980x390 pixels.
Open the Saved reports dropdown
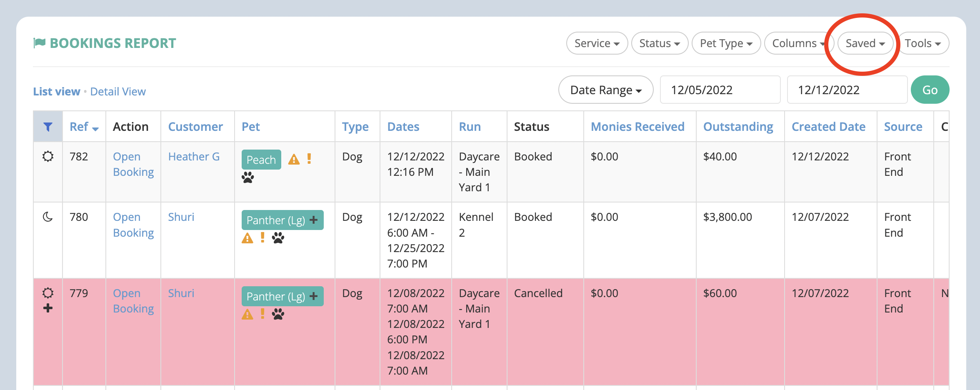865,43
